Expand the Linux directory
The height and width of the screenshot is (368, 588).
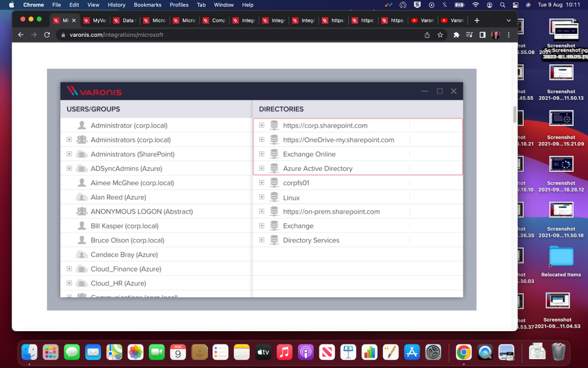click(262, 197)
